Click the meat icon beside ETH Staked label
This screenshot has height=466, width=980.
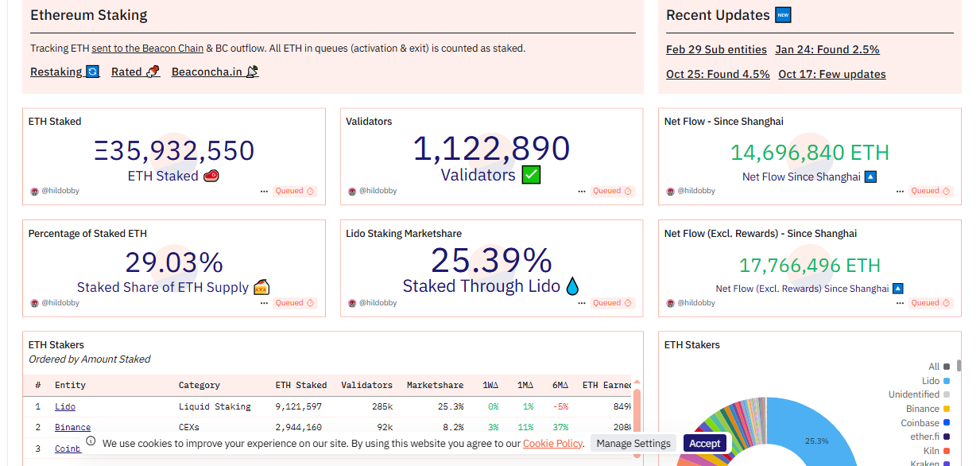[x=211, y=176]
